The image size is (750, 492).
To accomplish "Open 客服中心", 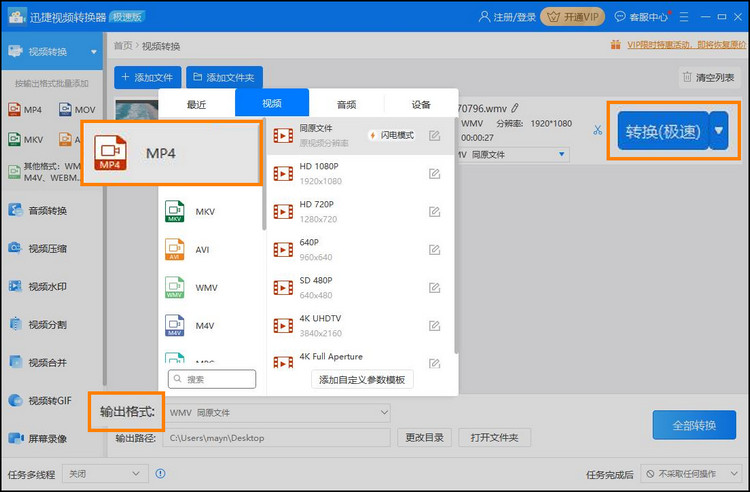I will 641,17.
